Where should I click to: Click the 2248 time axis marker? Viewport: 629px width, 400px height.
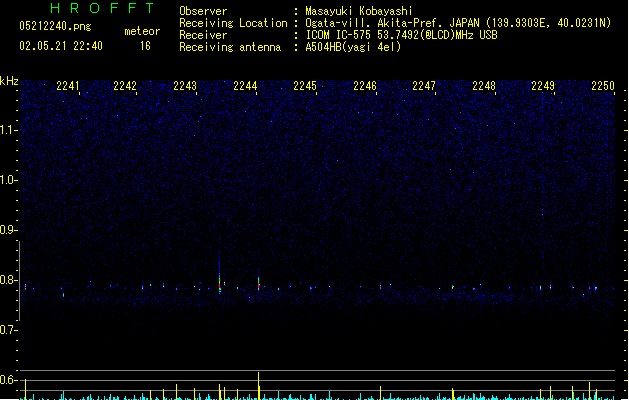point(484,86)
